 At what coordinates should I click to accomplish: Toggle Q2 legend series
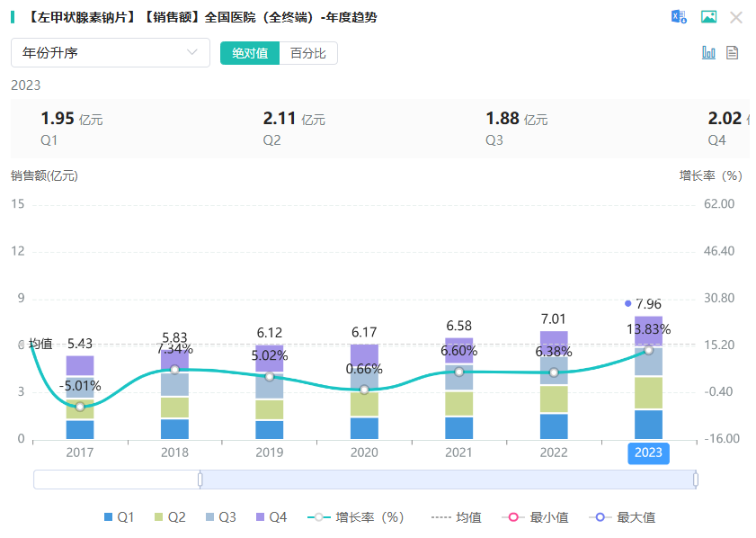(170, 517)
